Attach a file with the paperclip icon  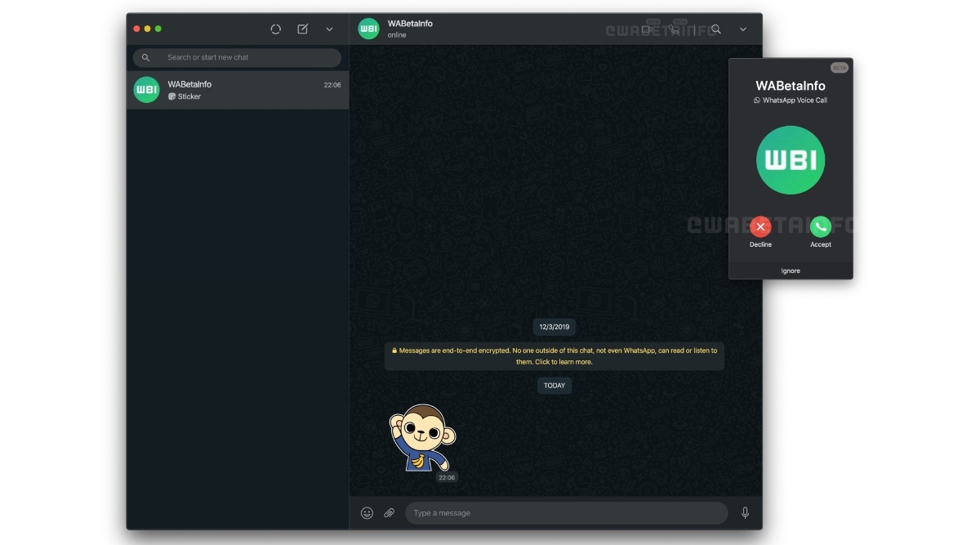coord(390,513)
